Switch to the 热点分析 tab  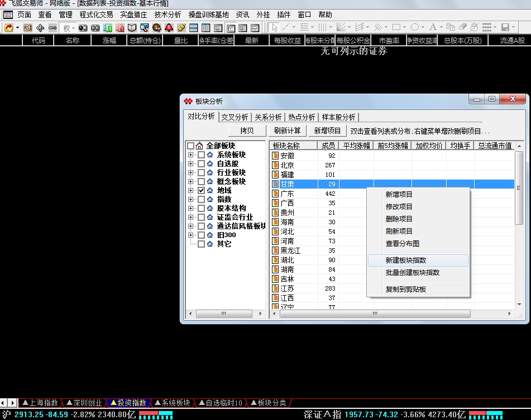point(302,117)
